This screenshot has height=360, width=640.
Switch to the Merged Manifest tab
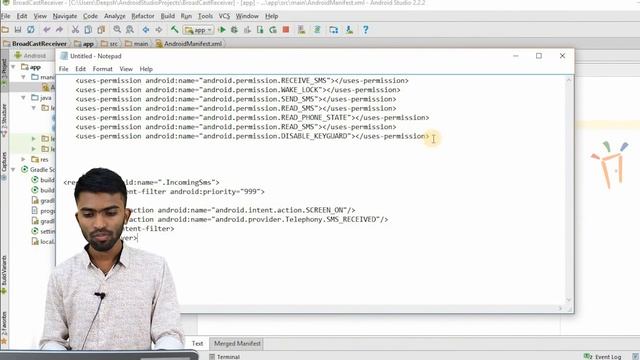click(x=237, y=344)
